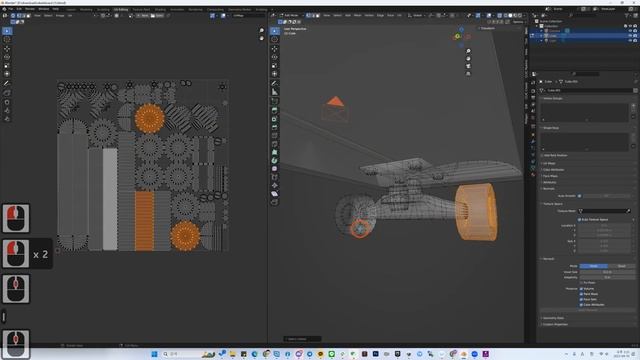640x360 pixels.
Task: Open the Mesh menu in 3D viewport header
Action: (x=358, y=16)
